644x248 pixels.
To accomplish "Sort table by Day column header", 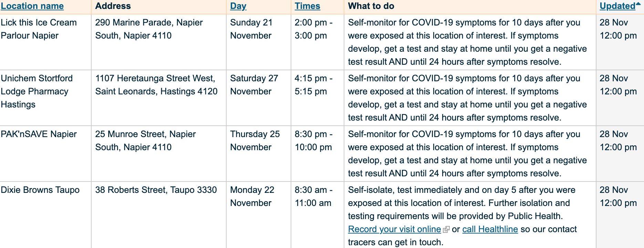I will pyautogui.click(x=238, y=6).
